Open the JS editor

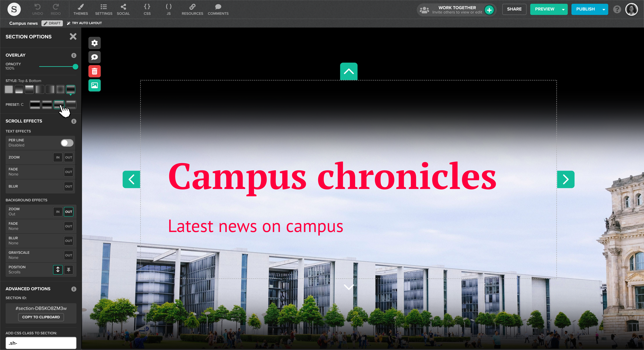click(x=169, y=9)
